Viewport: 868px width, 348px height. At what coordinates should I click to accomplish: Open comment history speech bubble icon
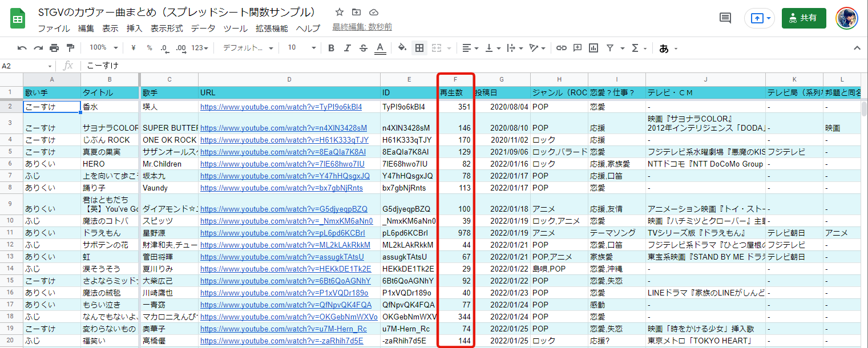(x=725, y=18)
